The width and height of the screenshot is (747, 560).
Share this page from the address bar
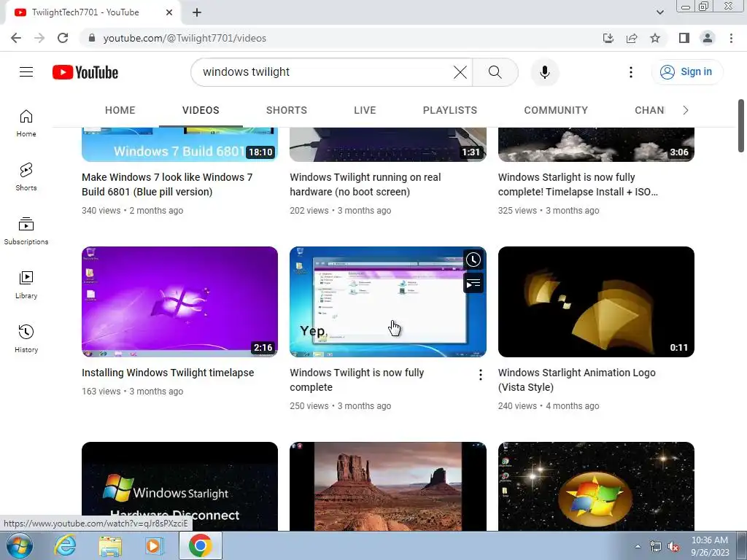pos(632,38)
